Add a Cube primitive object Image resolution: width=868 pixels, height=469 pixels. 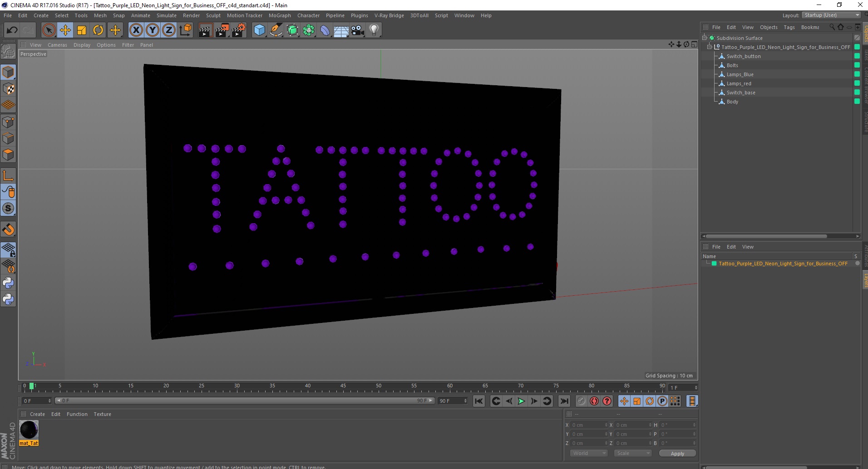(x=259, y=30)
